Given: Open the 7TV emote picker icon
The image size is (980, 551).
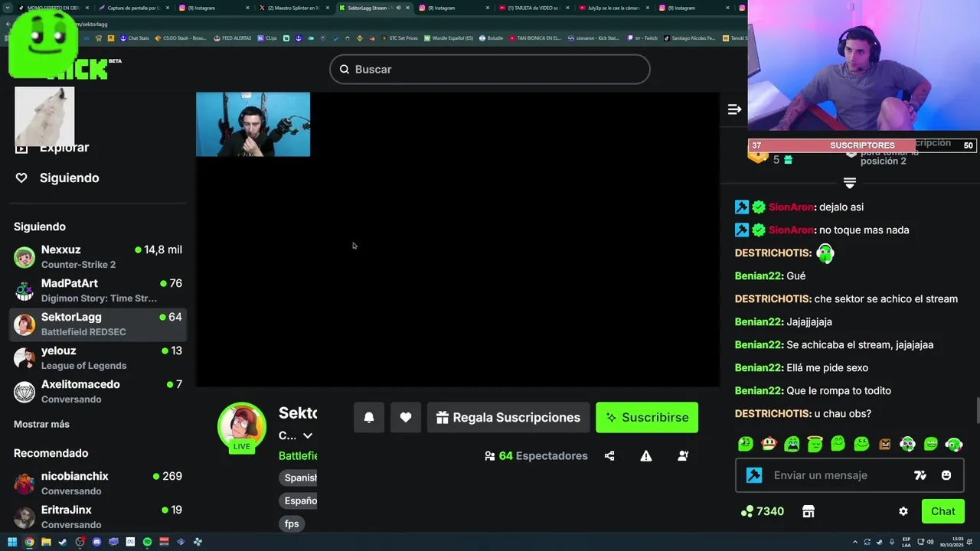Looking at the screenshot, I should [x=920, y=475].
